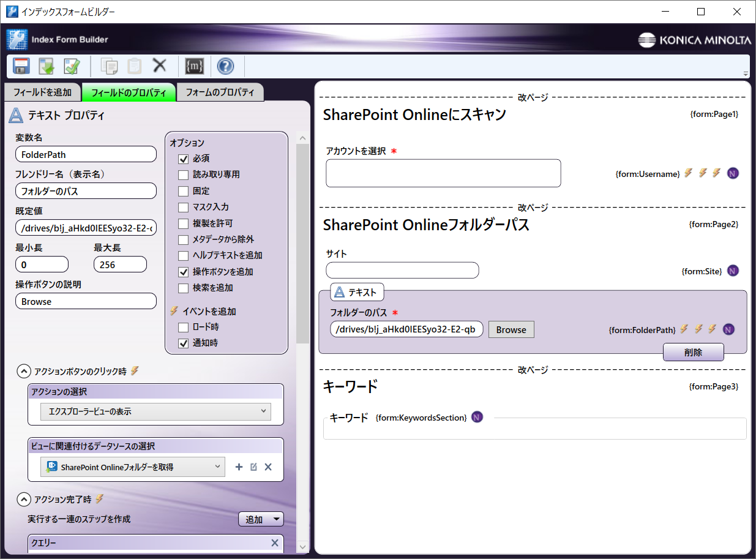The height and width of the screenshot is (559, 756).
Task: Select the テキスト field tag in preview
Action: [357, 292]
